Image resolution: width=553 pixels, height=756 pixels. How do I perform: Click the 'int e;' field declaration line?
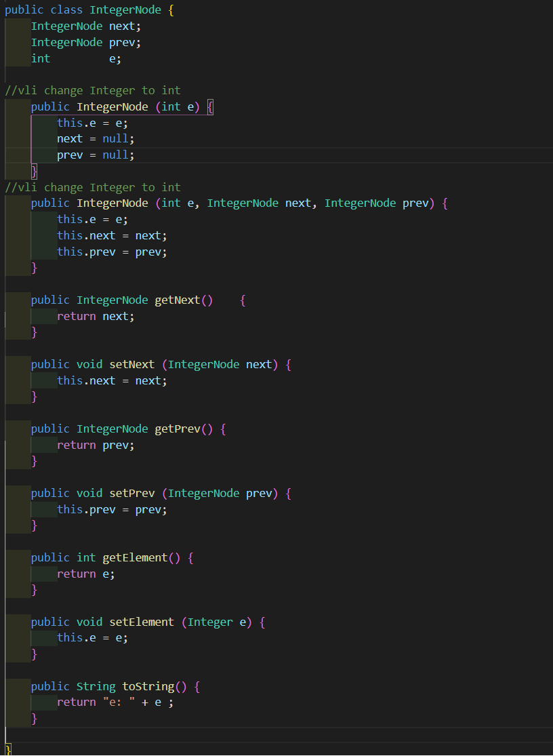[75, 58]
